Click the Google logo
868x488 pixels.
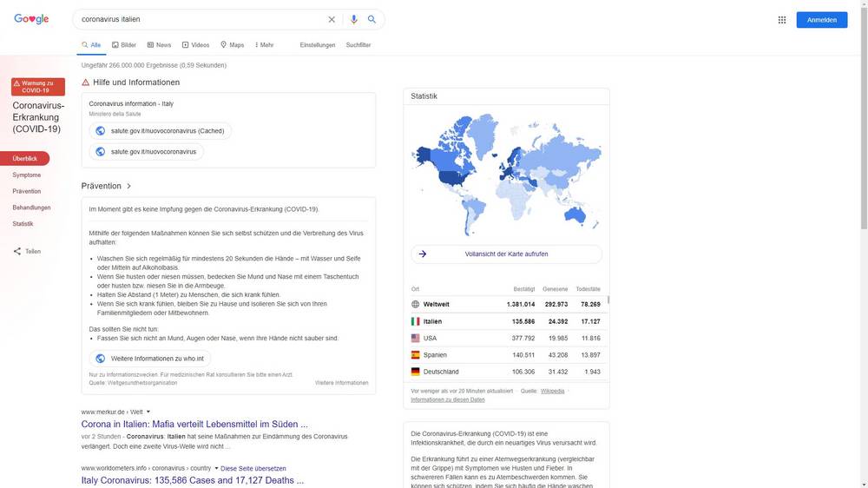pyautogui.click(x=31, y=19)
